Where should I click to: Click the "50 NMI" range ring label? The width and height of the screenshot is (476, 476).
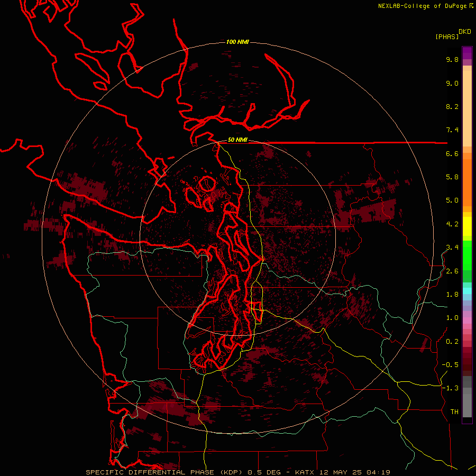237,140
